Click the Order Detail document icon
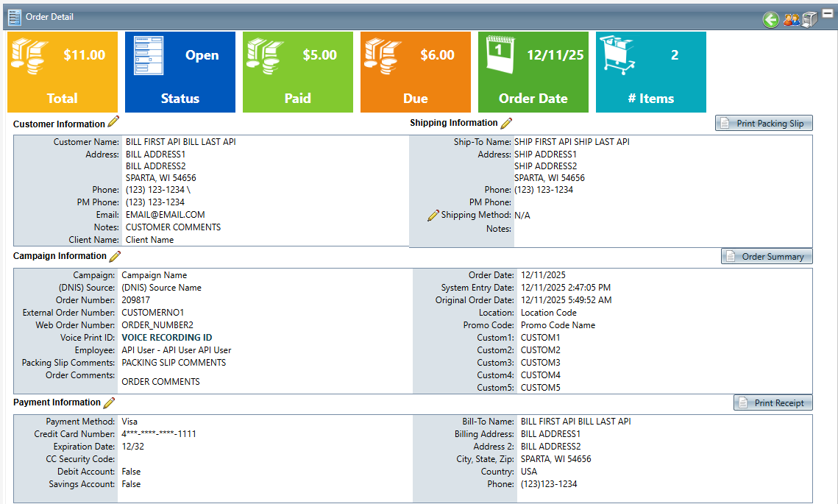Image resolution: width=838 pixels, height=504 pixels. point(15,16)
